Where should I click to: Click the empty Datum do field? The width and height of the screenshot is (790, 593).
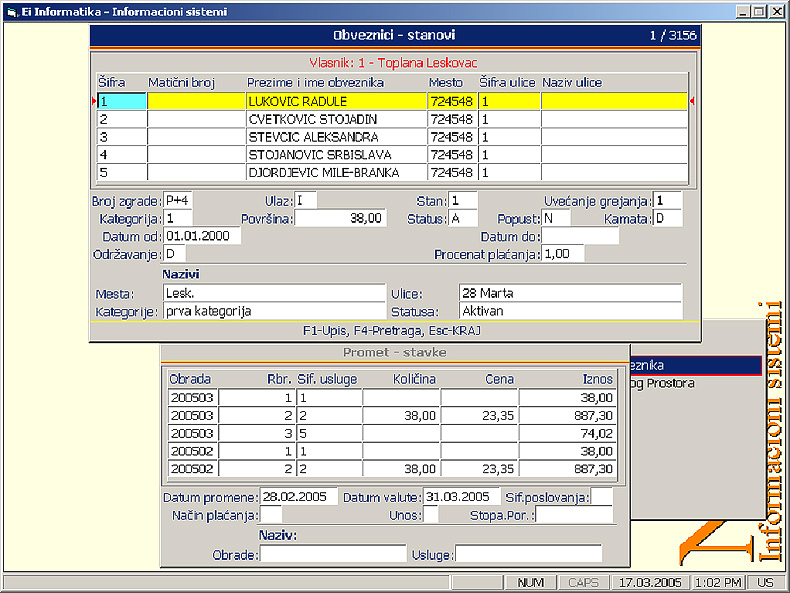tap(580, 236)
